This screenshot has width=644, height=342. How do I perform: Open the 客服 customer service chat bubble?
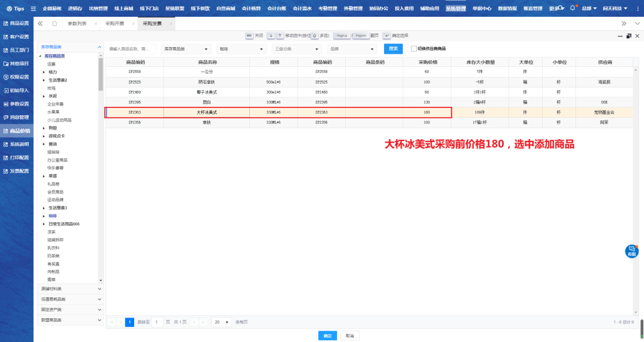pyautogui.click(x=631, y=251)
